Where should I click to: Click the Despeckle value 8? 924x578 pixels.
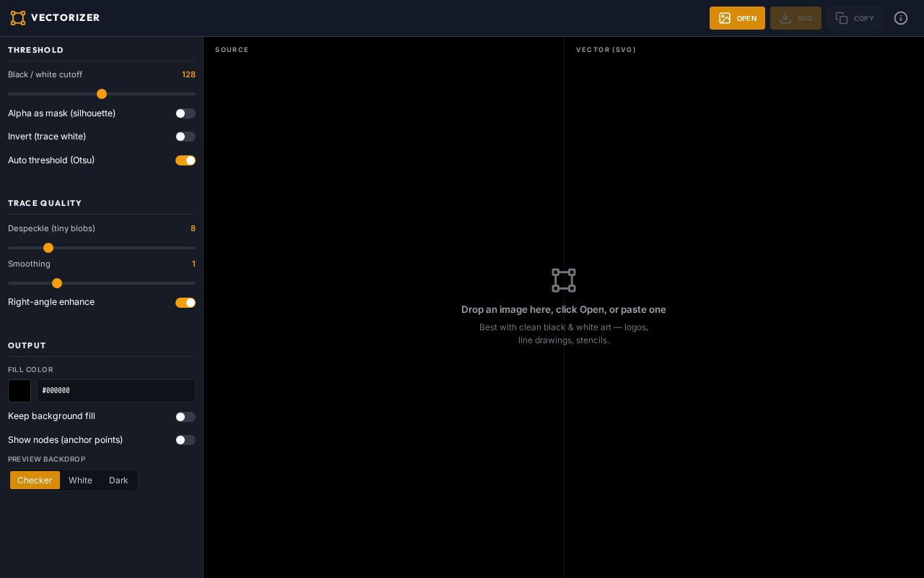pos(193,228)
